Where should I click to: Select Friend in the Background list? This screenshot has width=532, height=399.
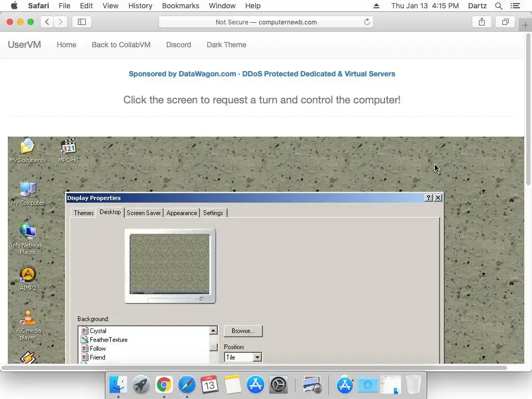97,357
